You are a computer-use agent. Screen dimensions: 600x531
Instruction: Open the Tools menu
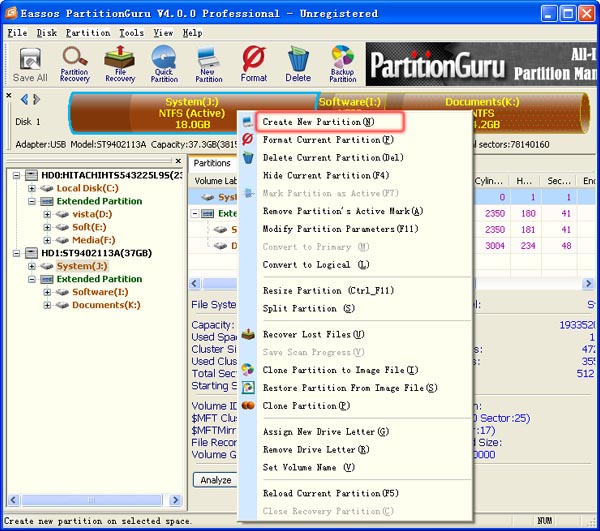pos(131,33)
